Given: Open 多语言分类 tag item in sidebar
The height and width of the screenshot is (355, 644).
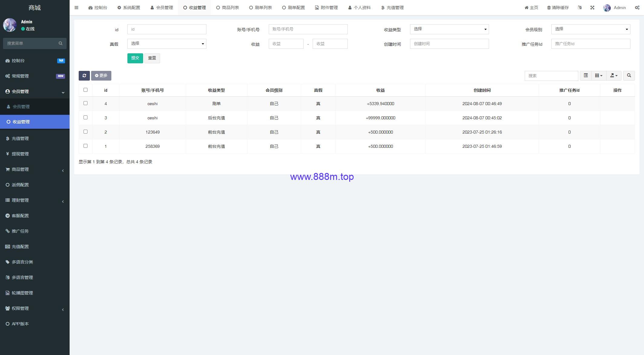Looking at the screenshot, I should 35,262.
